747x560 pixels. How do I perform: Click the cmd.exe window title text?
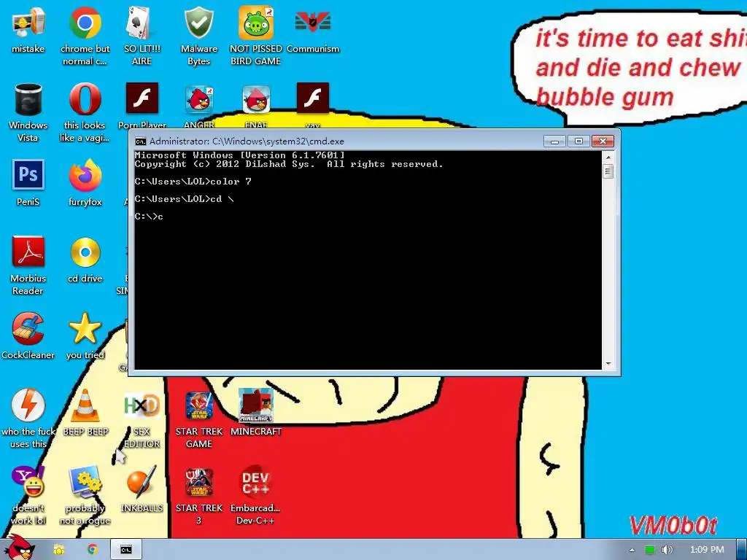(x=247, y=141)
